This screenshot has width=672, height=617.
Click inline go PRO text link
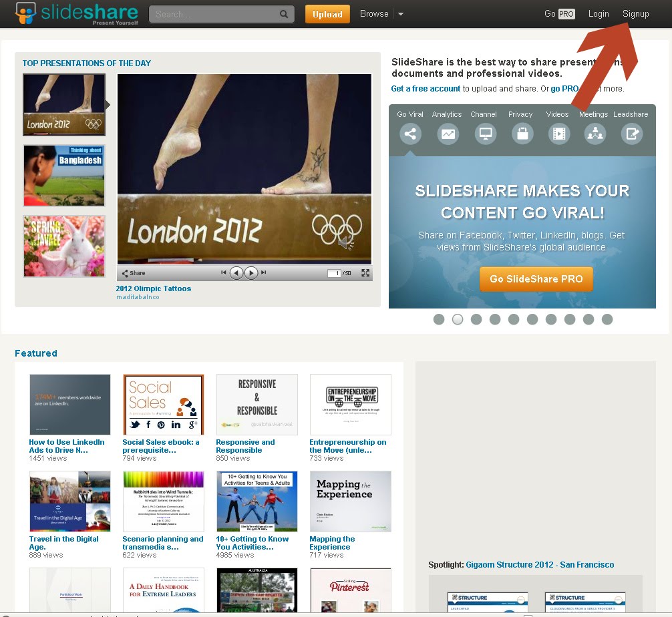[x=564, y=89]
